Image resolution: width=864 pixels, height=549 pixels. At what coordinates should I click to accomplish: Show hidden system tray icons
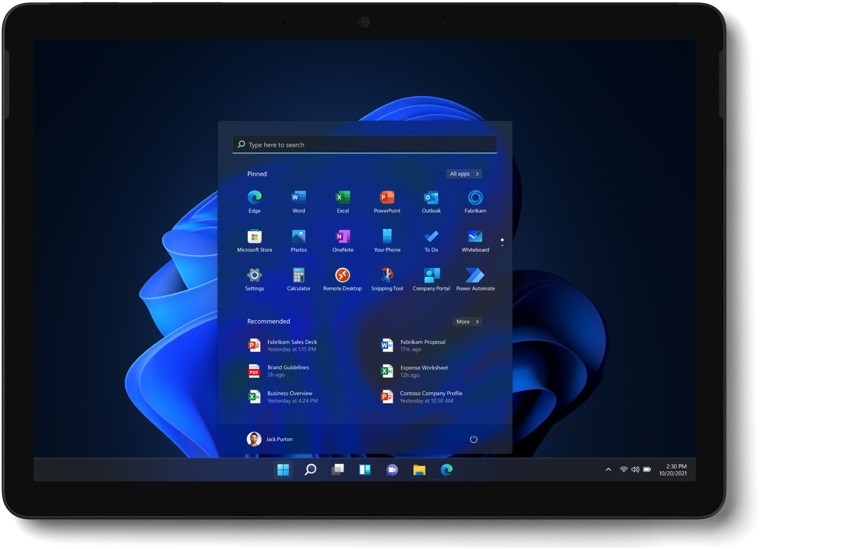pyautogui.click(x=608, y=470)
